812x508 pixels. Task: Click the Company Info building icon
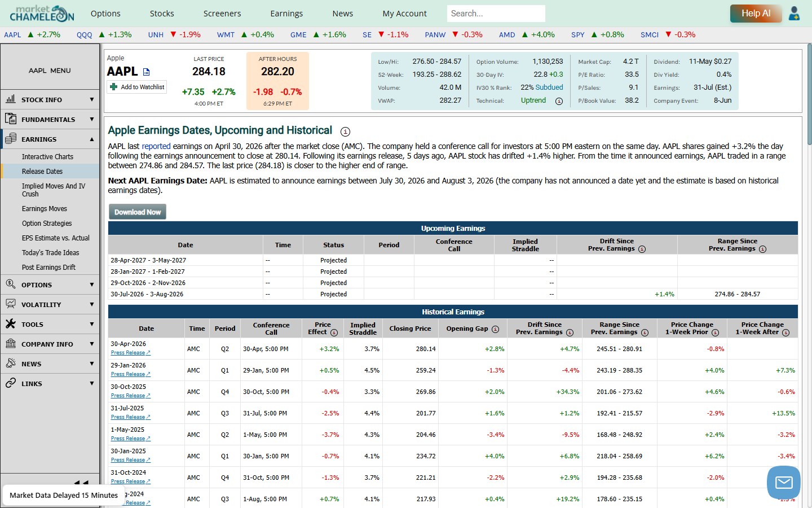11,343
